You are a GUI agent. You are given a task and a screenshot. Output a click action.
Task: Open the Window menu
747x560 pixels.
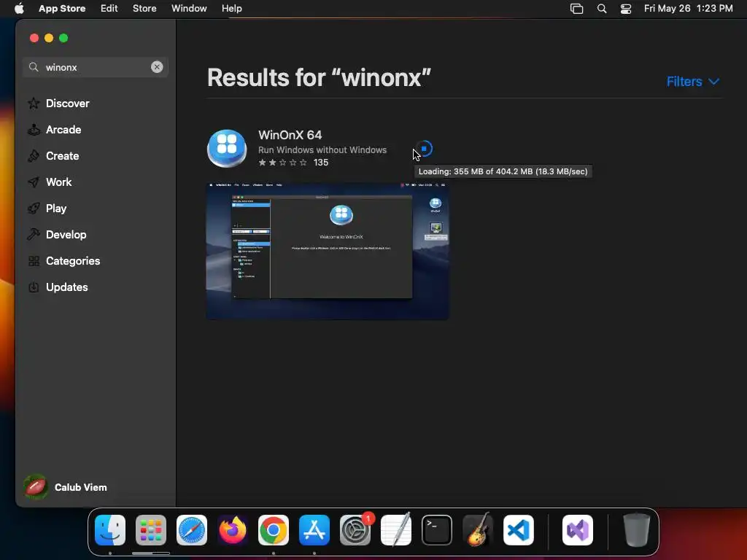(189, 8)
